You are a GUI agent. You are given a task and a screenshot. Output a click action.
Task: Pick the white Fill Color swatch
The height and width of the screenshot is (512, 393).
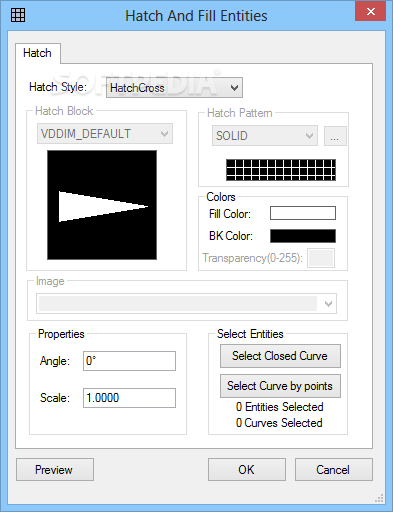[x=303, y=213]
